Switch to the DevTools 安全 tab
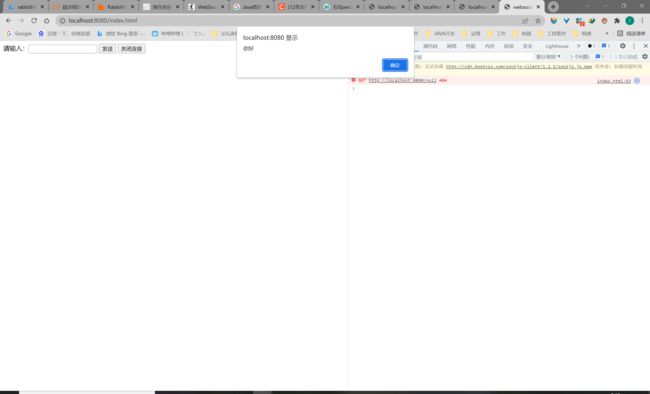 point(527,46)
